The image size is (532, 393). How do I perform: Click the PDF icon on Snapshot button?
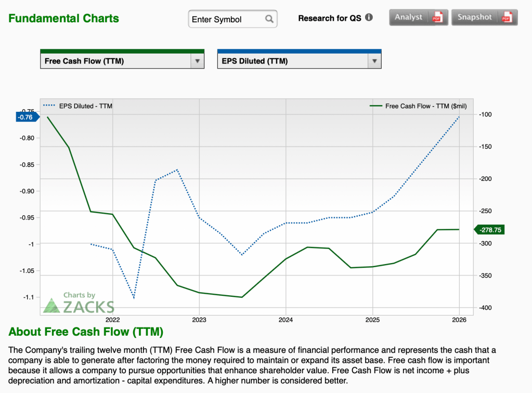(x=506, y=18)
